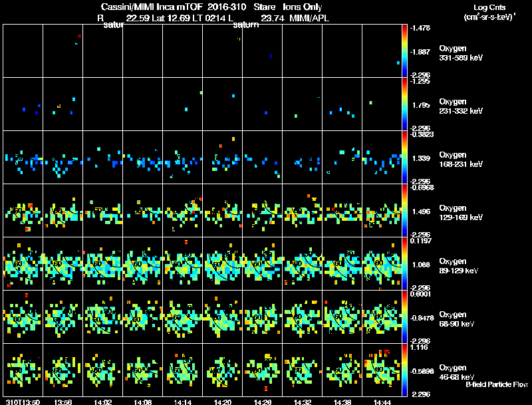This screenshot has height=405, width=532.
Task: Click the Oxygen 68-90 keV label
Action: [x=457, y=319]
